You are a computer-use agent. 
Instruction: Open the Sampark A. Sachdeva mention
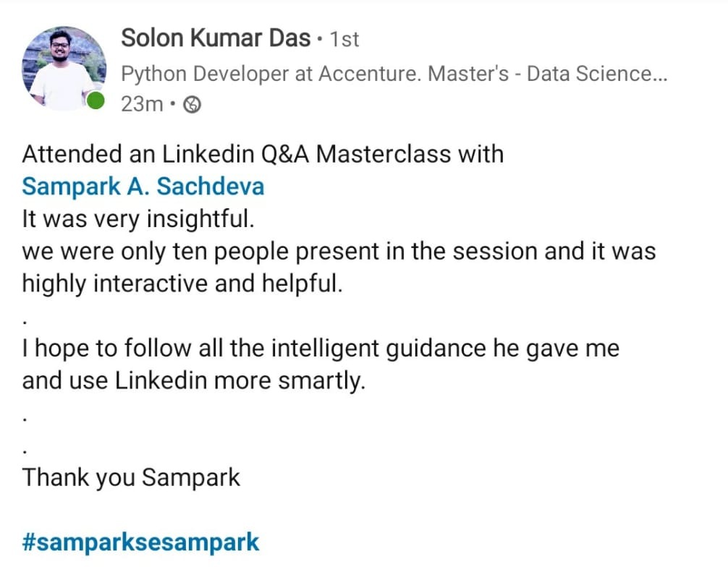pyautogui.click(x=143, y=186)
